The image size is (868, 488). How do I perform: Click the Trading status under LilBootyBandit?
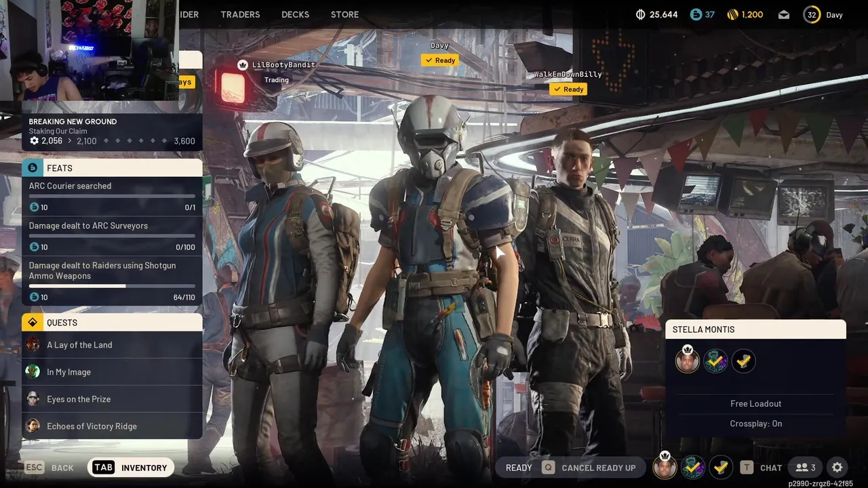pos(276,80)
